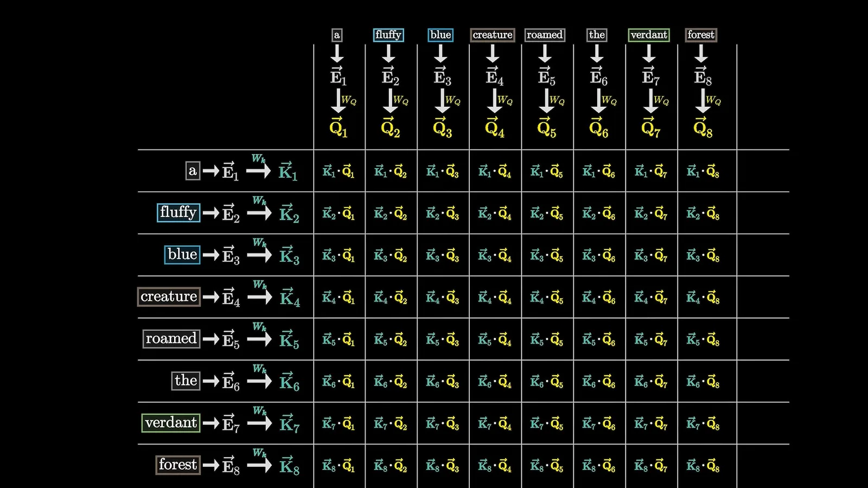Screen dimensions: 868x488
Task: Click the K5·Q2 grid cell
Action: pyautogui.click(x=390, y=339)
